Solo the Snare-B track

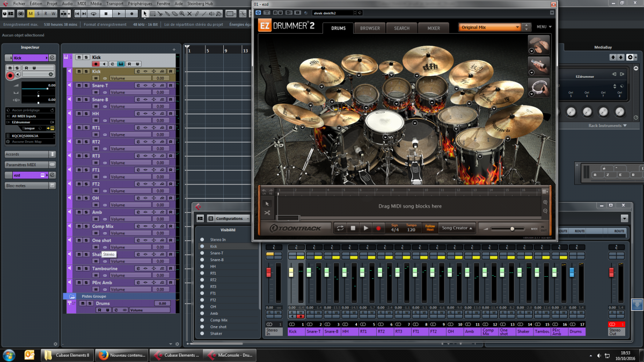click(x=85, y=99)
